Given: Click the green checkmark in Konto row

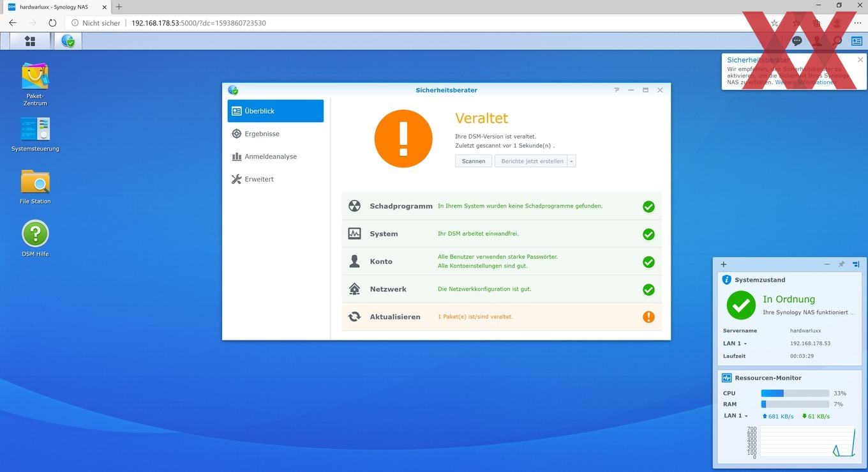Looking at the screenshot, I should click(648, 262).
